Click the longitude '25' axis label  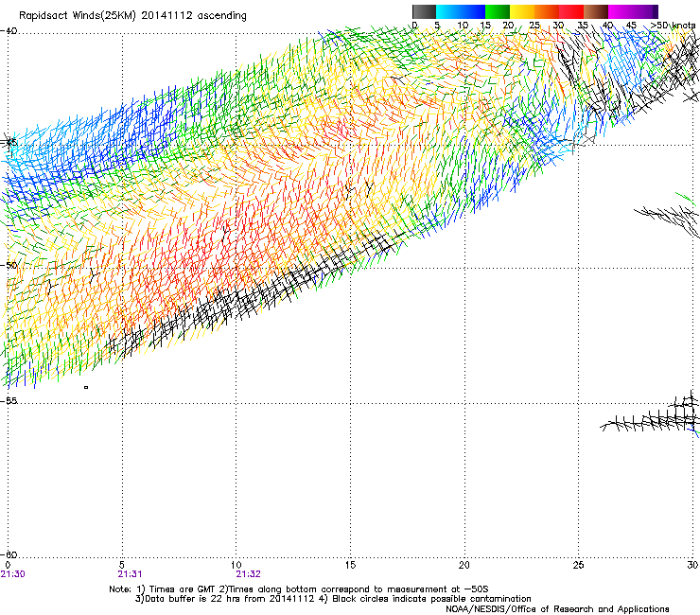coord(578,565)
